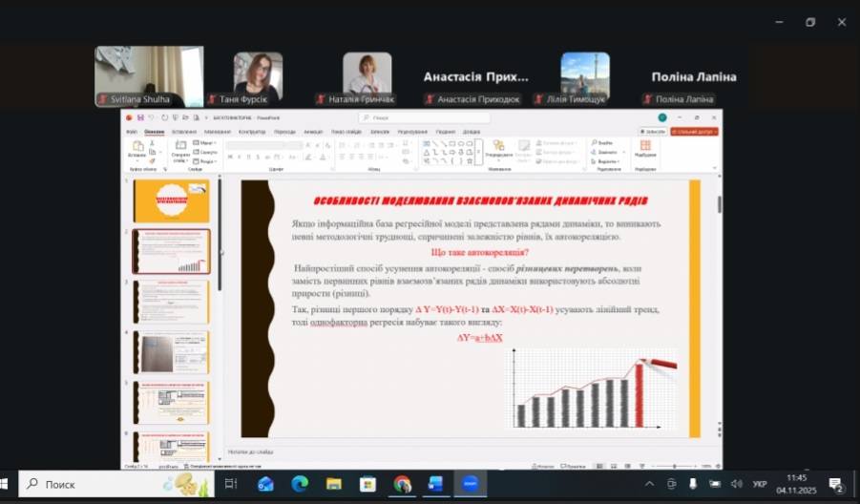Open the Insert ribbon tab

pos(184,132)
